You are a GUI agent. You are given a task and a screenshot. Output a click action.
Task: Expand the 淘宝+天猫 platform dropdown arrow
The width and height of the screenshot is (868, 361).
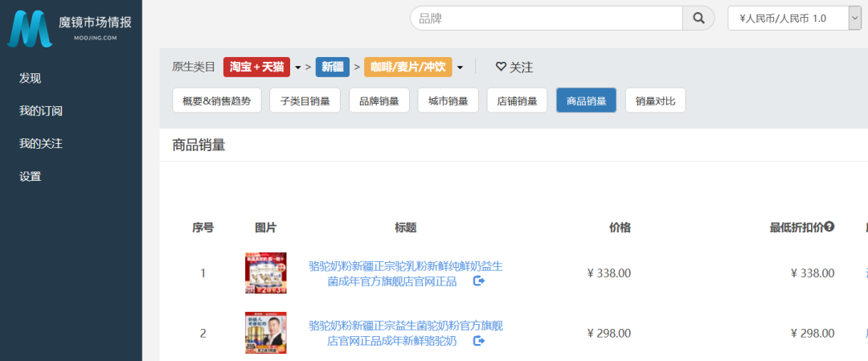click(298, 68)
